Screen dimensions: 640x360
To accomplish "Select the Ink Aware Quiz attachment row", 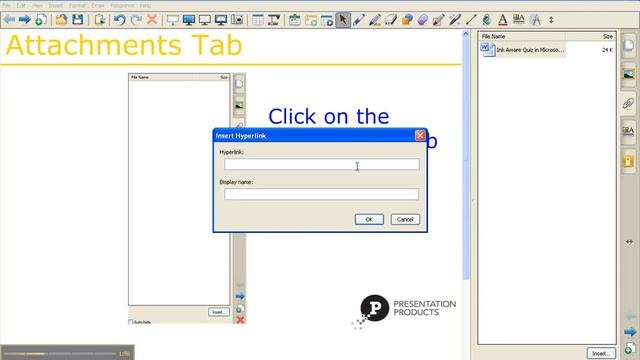I will point(547,50).
